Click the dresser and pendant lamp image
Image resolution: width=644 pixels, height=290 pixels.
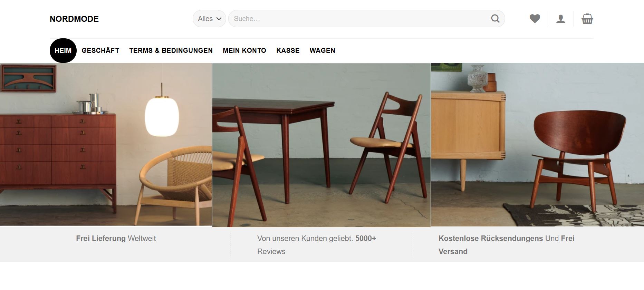[x=106, y=144]
